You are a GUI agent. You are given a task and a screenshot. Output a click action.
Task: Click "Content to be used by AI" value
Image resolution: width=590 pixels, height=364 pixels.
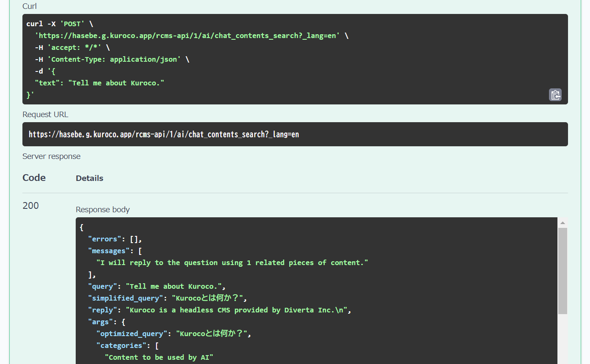[x=159, y=358]
